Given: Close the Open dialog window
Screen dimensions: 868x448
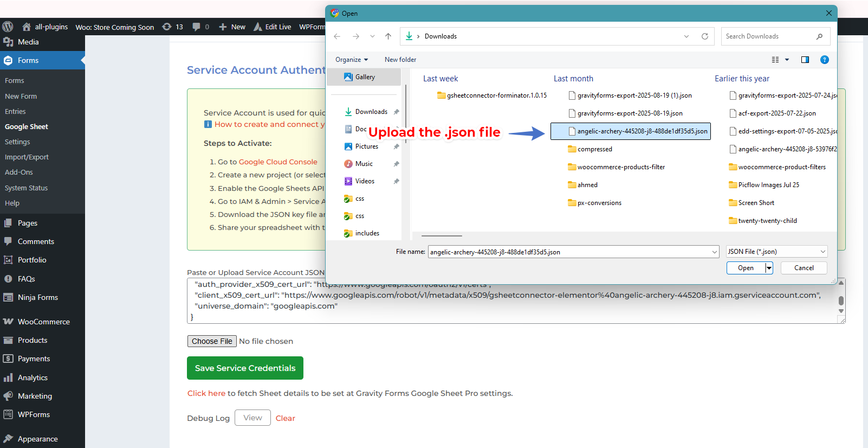Looking at the screenshot, I should (828, 13).
